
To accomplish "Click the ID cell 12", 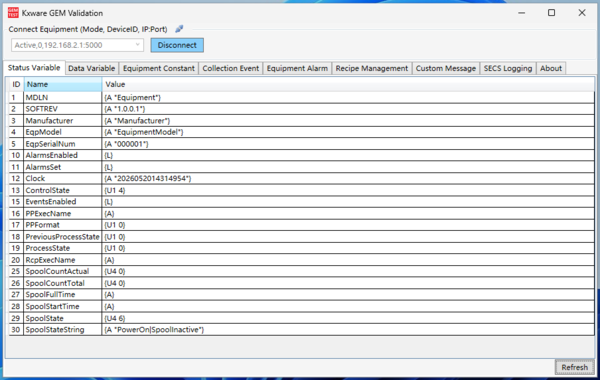I will coord(16,179).
